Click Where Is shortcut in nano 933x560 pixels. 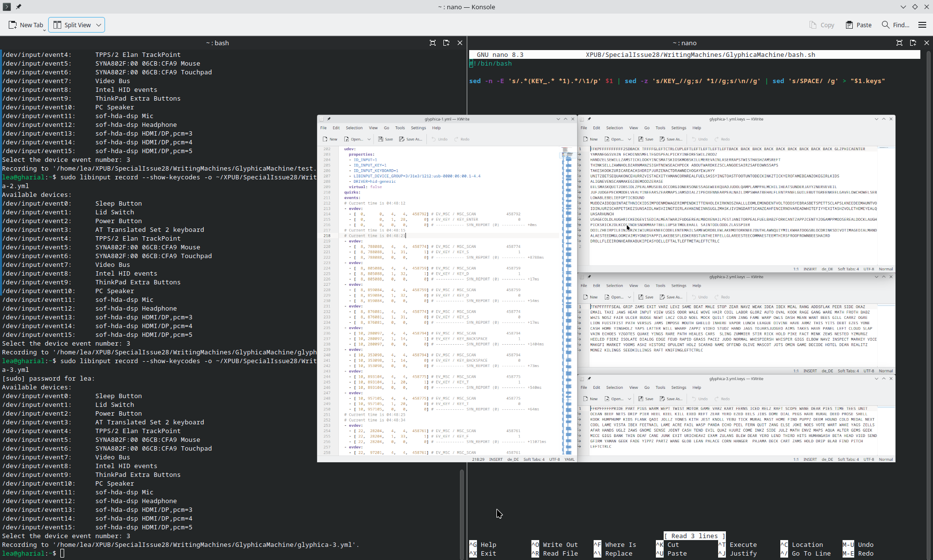point(615,545)
